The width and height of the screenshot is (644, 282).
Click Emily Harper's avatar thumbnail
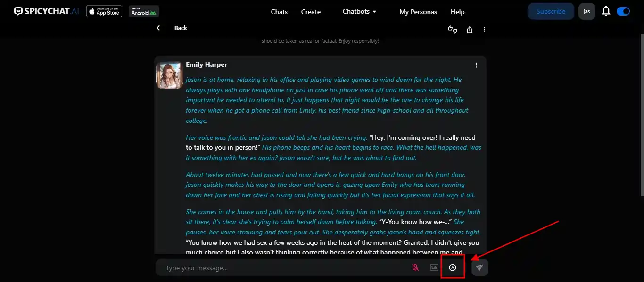(x=170, y=74)
